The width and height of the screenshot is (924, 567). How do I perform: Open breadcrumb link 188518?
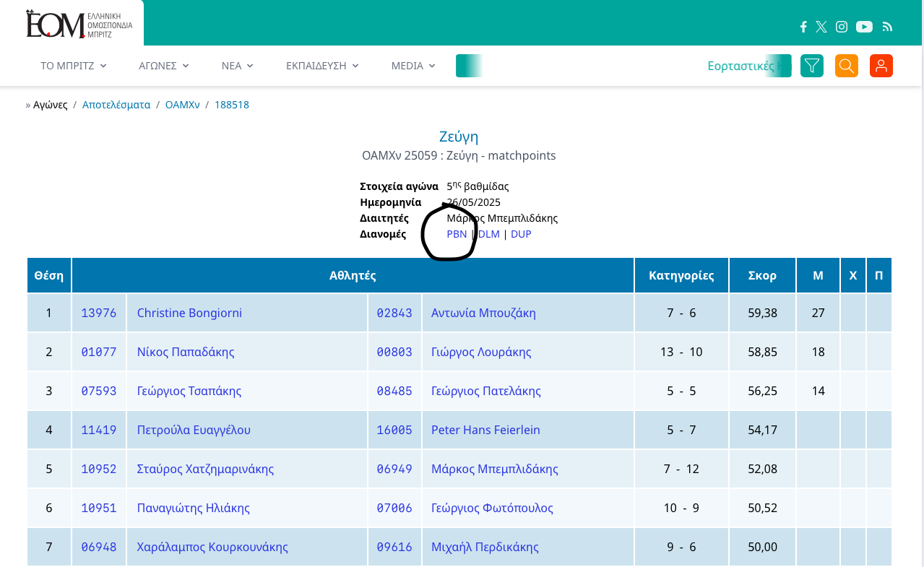[232, 105]
